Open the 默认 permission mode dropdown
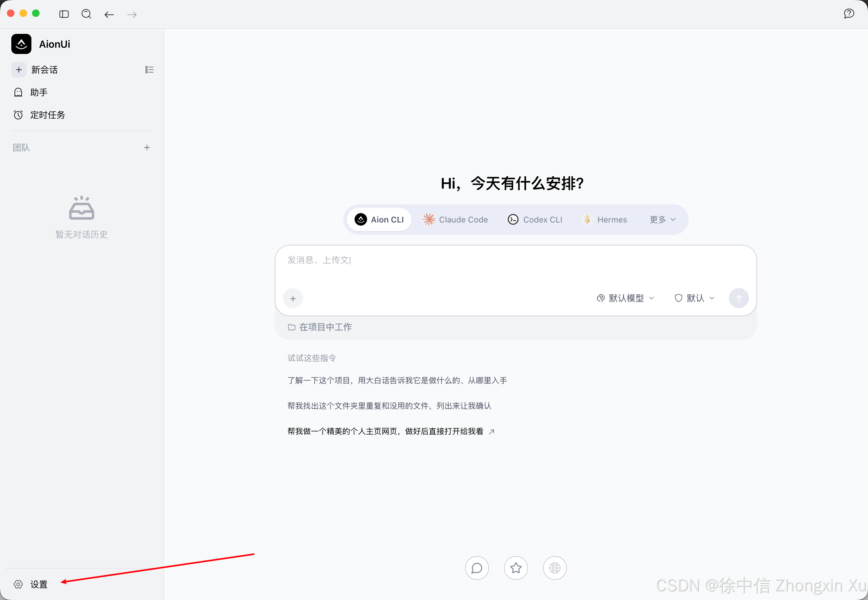Viewport: 868px width, 600px height. pyautogui.click(x=695, y=298)
